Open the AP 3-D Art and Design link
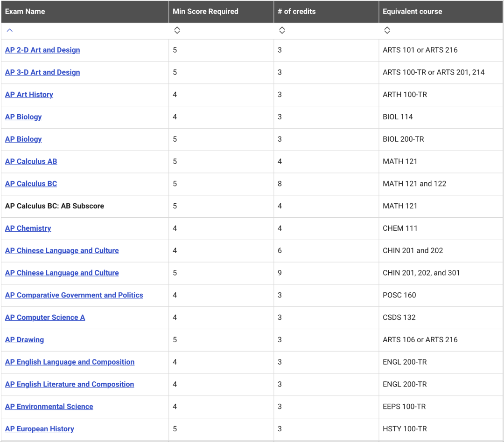 pyautogui.click(x=42, y=72)
